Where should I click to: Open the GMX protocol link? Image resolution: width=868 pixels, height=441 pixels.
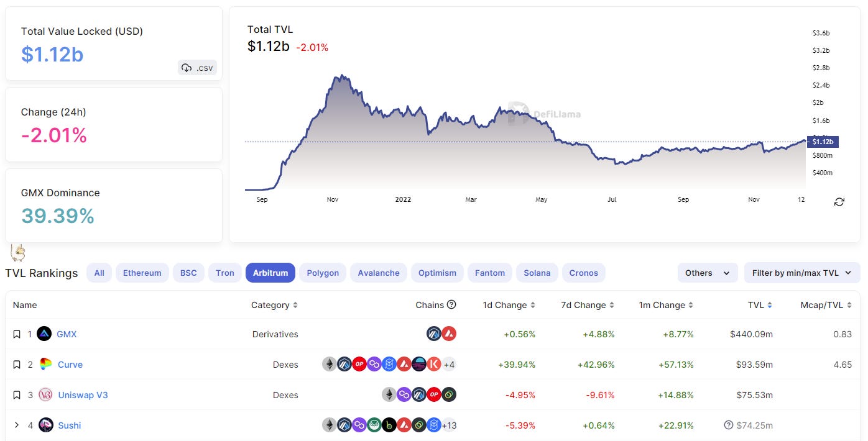pos(67,334)
